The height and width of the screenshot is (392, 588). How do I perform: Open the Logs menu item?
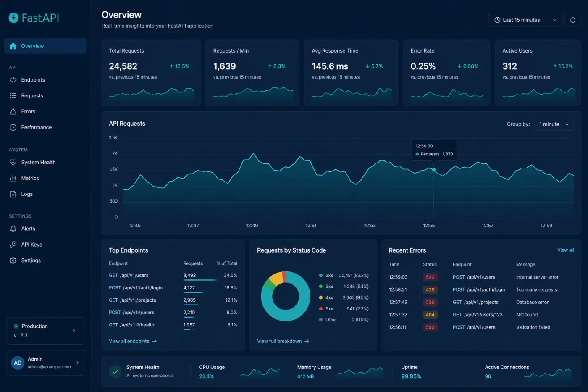45,194
